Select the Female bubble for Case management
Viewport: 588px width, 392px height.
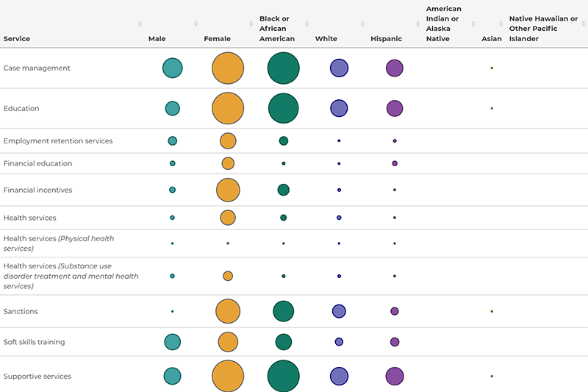[228, 68]
